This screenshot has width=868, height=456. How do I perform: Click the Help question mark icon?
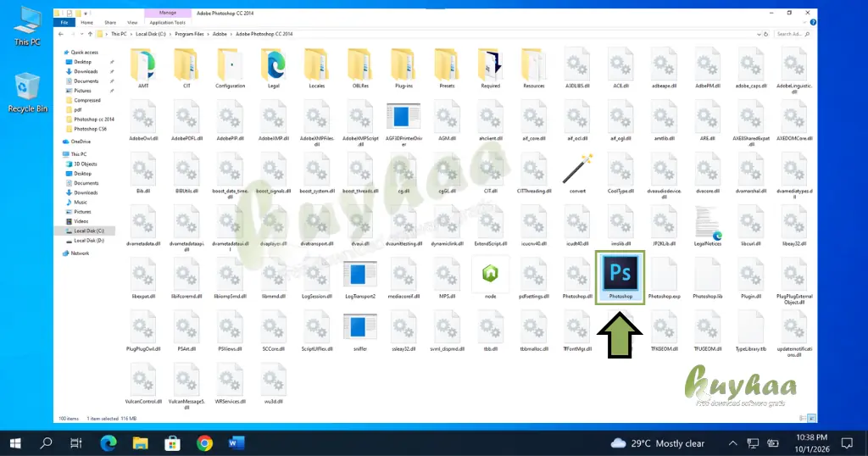(x=813, y=23)
